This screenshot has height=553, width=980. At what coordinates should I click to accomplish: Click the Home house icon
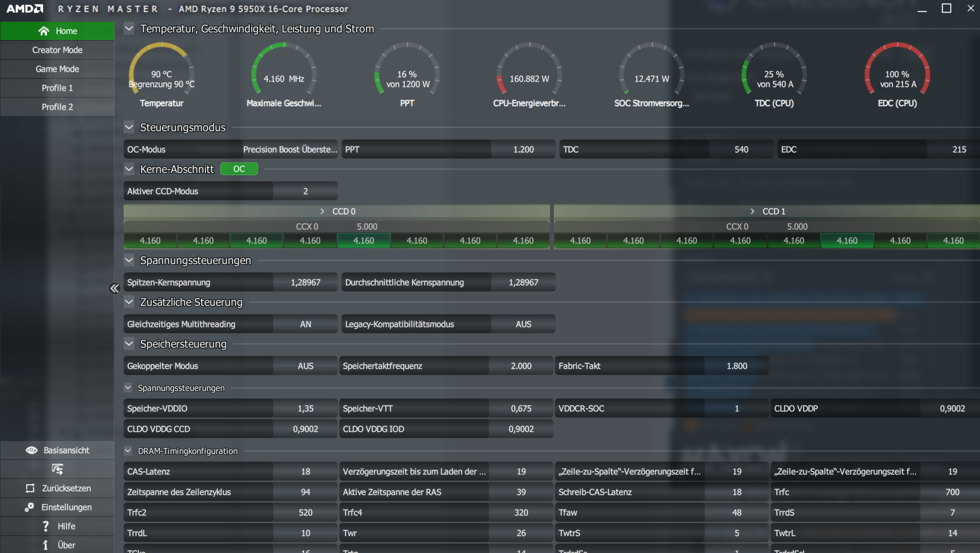(x=44, y=31)
